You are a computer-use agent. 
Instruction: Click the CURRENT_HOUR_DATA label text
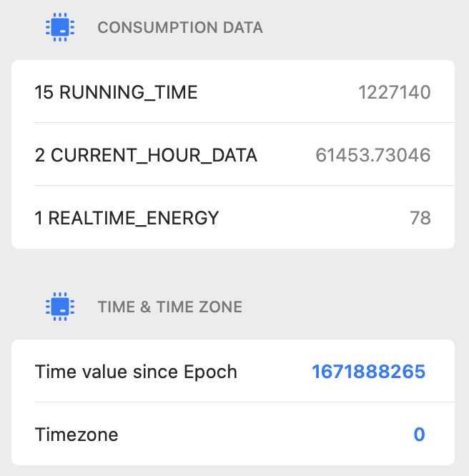154,155
